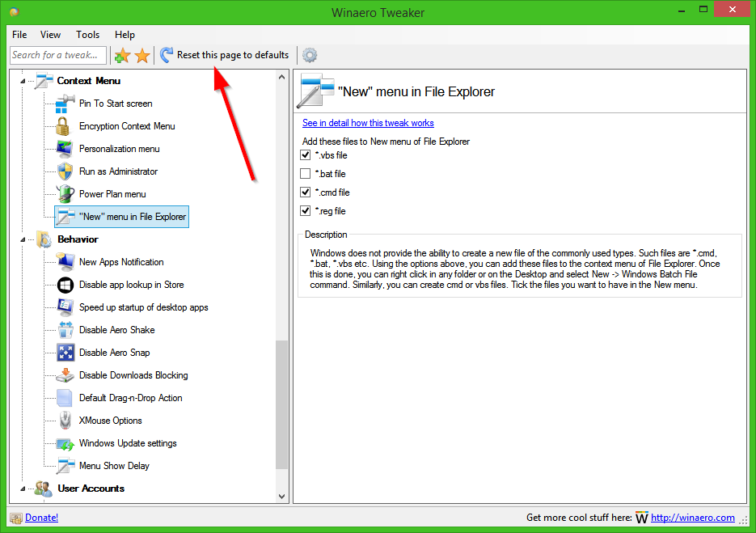This screenshot has height=533, width=756.
Task: Select Menu Show Delay text
Action: tap(114, 466)
